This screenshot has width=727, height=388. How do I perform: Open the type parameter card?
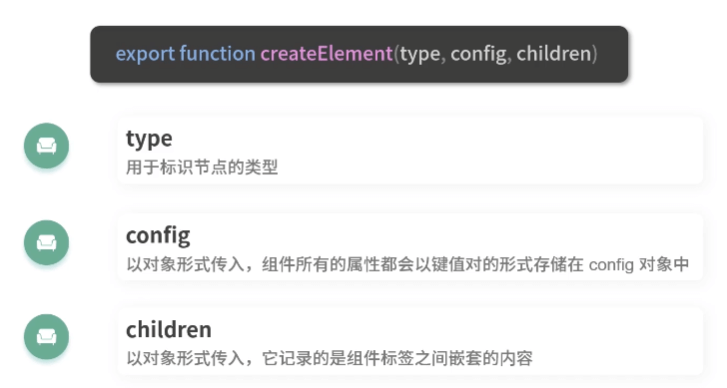[x=410, y=151]
